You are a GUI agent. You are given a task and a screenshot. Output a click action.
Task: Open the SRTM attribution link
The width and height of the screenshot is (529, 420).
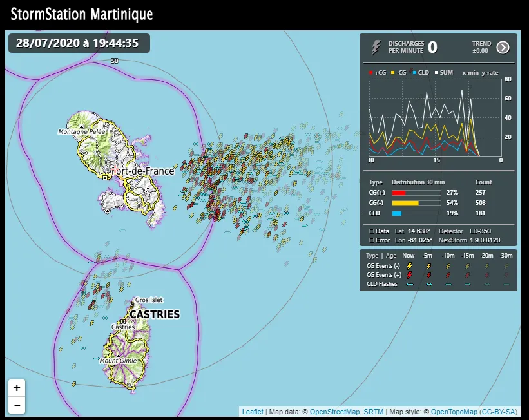(x=374, y=412)
